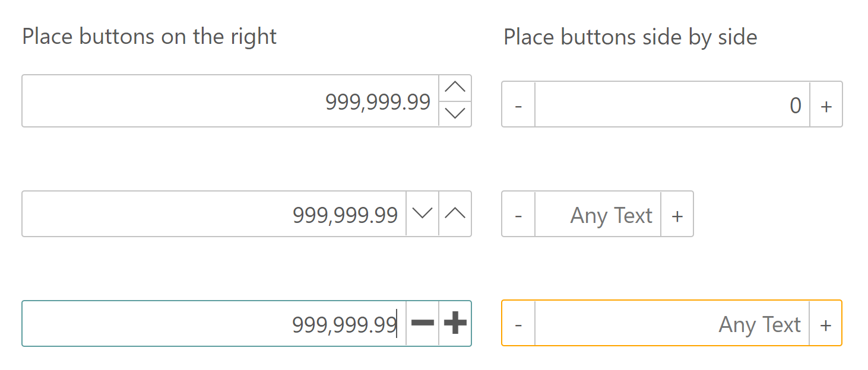Select the middle 999,999.99 input field
This screenshot has height=370, width=868.
(x=237, y=213)
